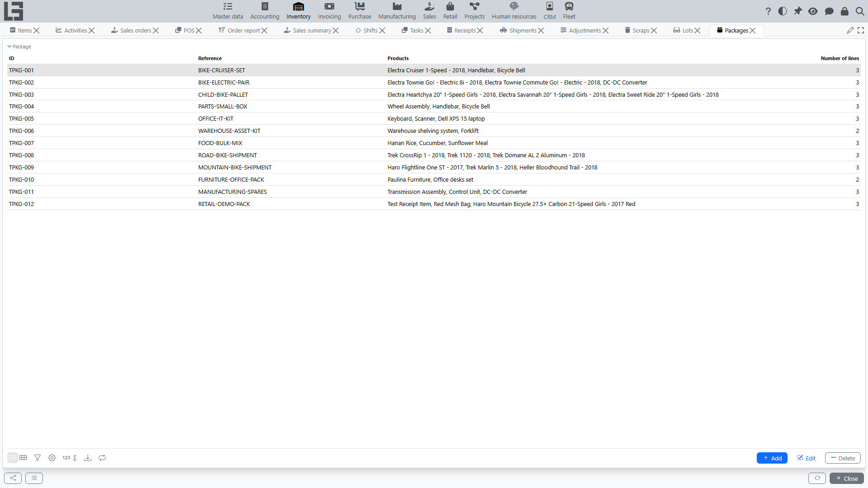
Task: Collapse the Package section chevron
Action: pyautogui.click(x=9, y=47)
